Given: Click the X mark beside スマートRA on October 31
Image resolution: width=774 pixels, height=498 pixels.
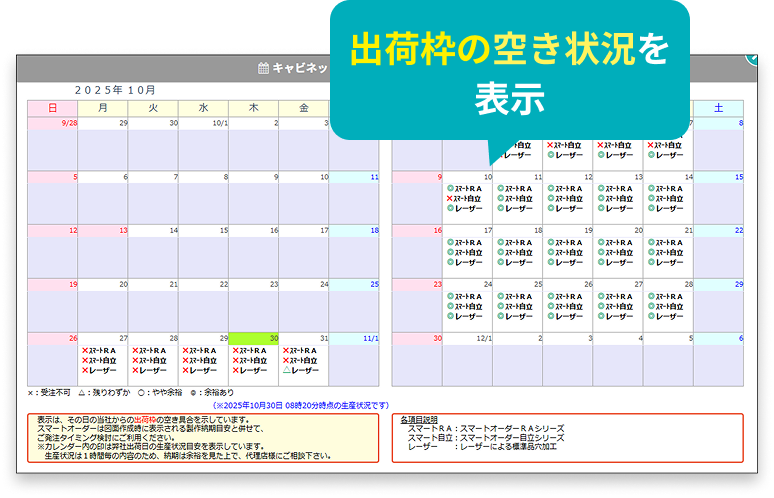Looking at the screenshot, I should tap(286, 350).
